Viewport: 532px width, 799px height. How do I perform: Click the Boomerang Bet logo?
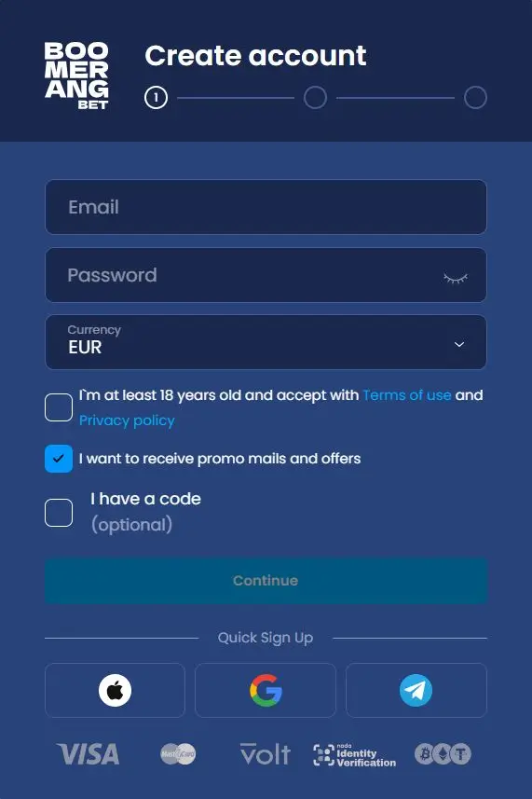click(76, 76)
